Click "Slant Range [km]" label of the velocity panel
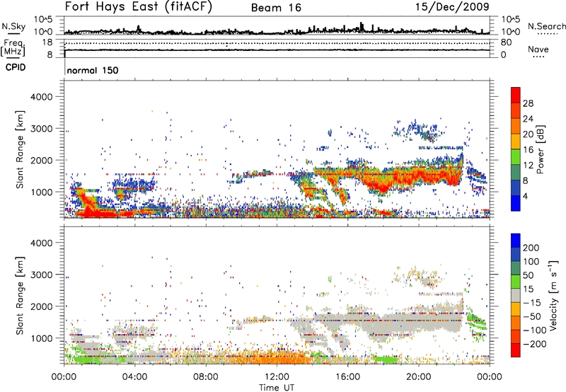566x392 pixels. (x=20, y=296)
